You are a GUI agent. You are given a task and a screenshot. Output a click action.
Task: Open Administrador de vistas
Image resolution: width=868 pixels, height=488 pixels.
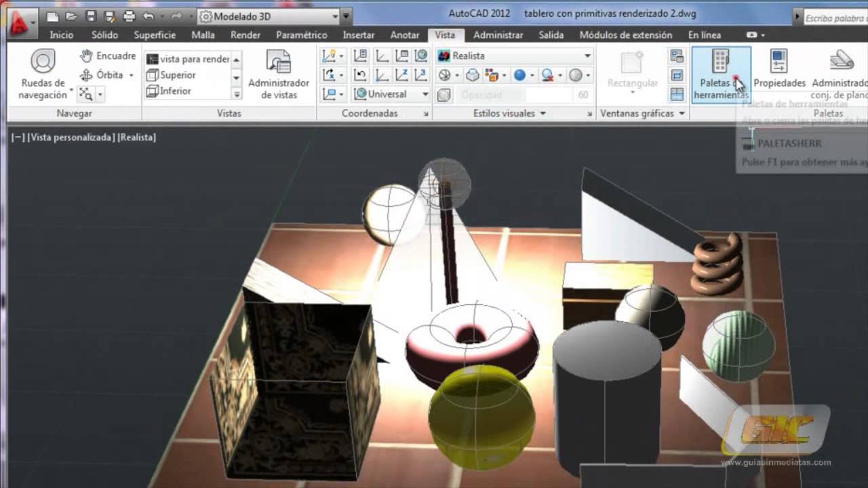pyautogui.click(x=279, y=75)
